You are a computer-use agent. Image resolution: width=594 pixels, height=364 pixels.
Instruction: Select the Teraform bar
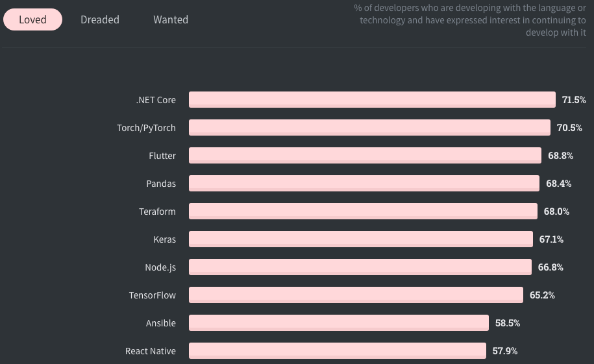[363, 212]
